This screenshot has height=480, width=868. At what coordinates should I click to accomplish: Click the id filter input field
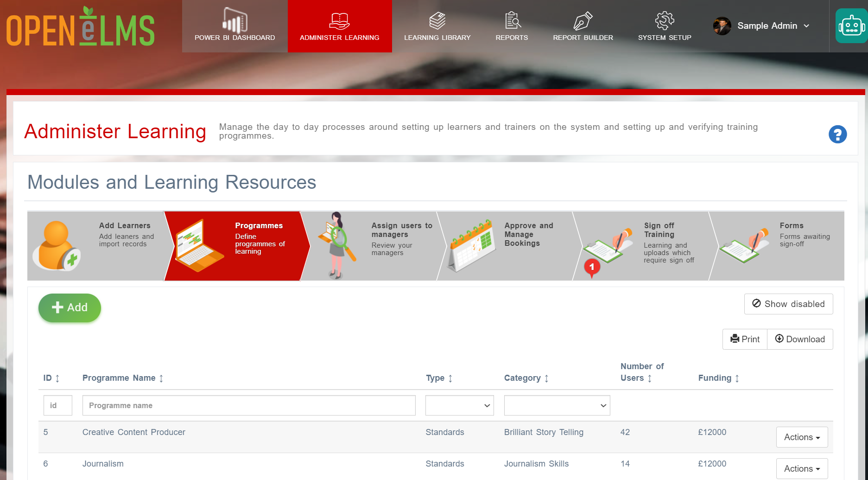pos(58,405)
